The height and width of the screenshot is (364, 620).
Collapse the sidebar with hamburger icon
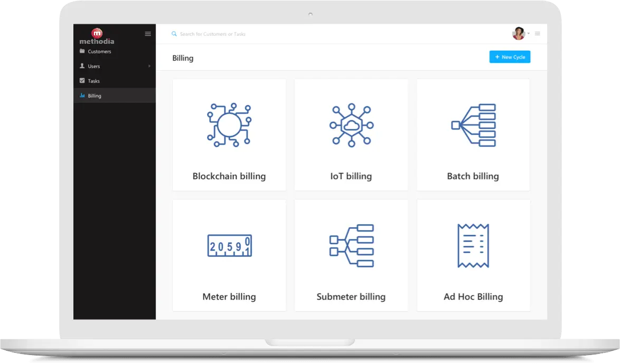coord(148,34)
